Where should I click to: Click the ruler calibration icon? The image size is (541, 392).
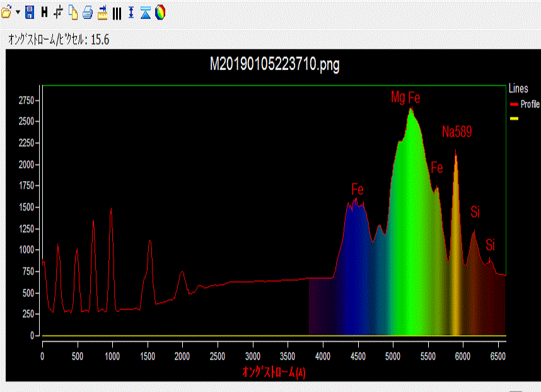pos(102,12)
